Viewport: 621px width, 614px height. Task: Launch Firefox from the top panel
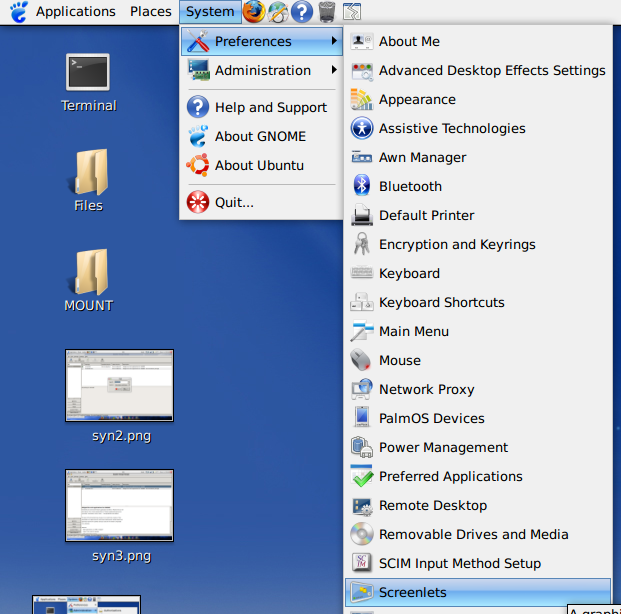pos(253,11)
